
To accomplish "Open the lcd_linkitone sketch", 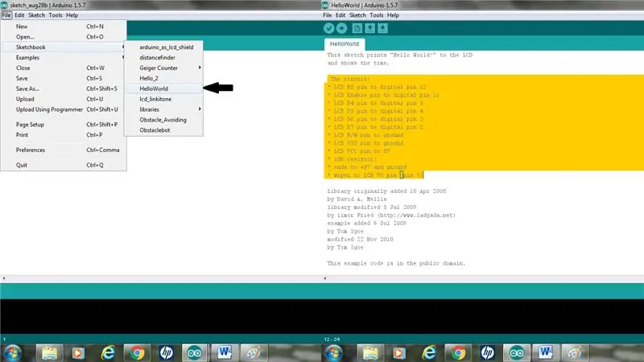I will coord(163,99).
